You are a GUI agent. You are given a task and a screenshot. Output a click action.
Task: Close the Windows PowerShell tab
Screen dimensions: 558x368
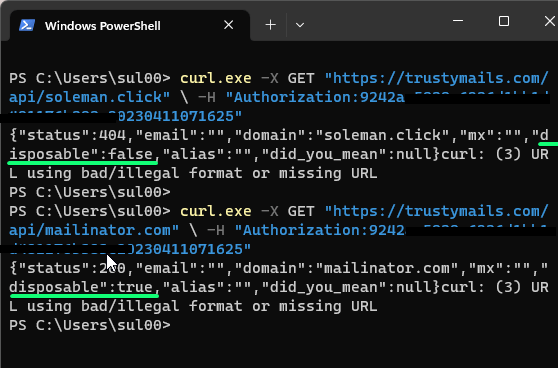(228, 25)
